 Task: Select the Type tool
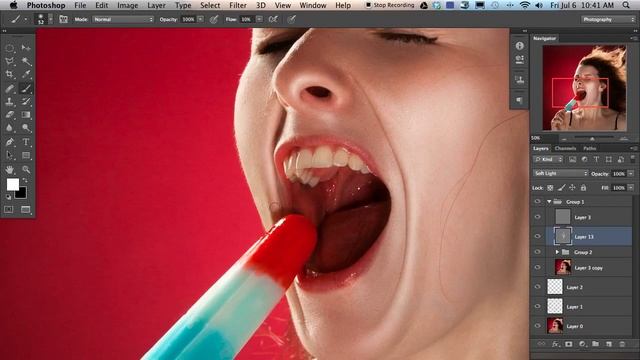click(26, 142)
